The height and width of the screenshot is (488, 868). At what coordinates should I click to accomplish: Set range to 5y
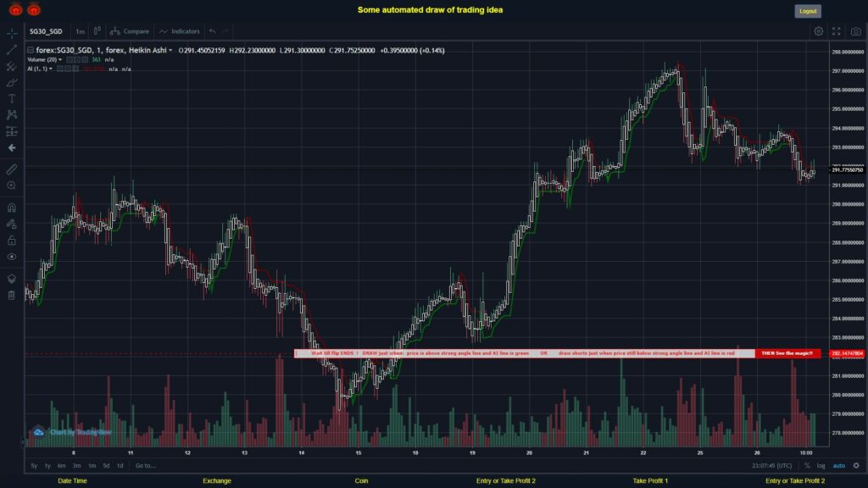34,466
